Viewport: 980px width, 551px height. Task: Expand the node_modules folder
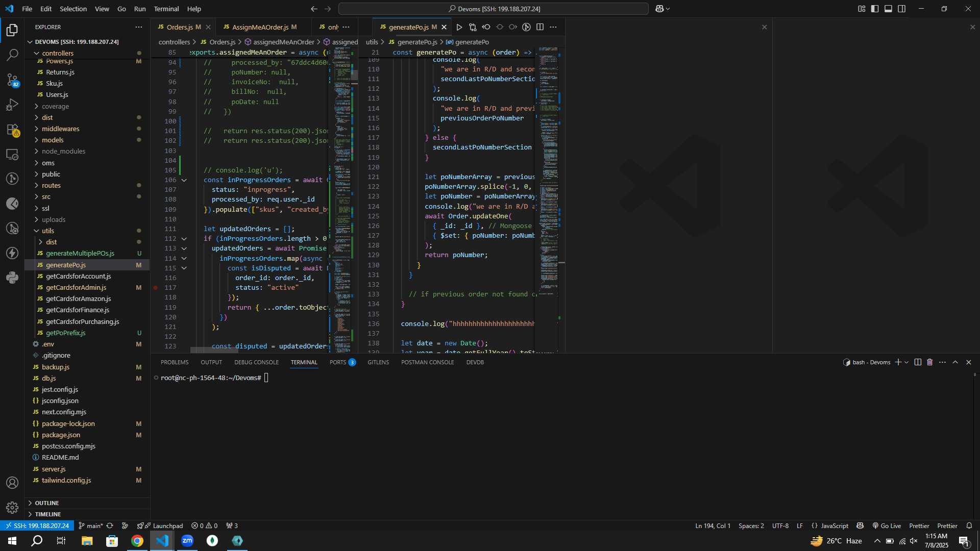63,151
